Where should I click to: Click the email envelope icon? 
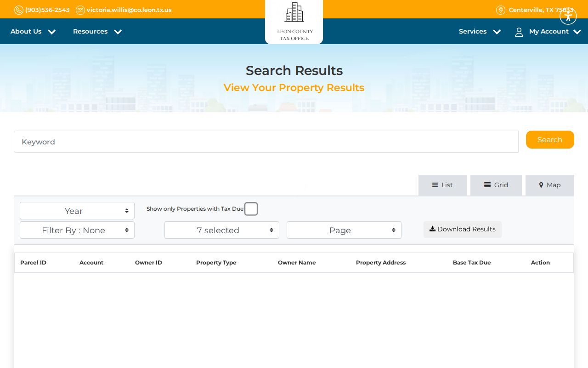coord(80,10)
